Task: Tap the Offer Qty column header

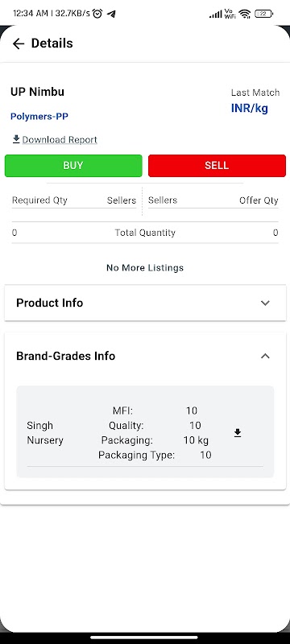Action: pos(259,200)
